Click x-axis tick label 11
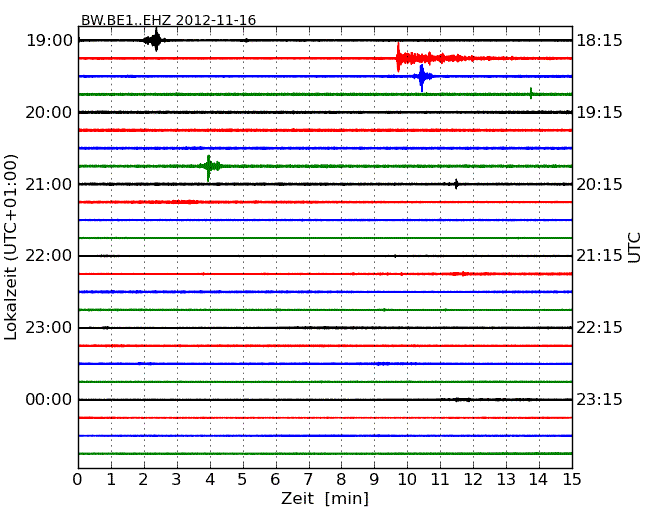 coord(440,480)
